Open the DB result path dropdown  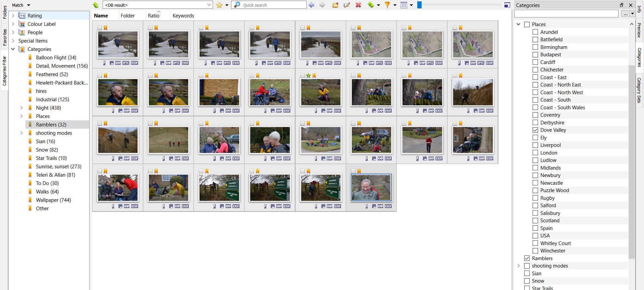point(209,5)
